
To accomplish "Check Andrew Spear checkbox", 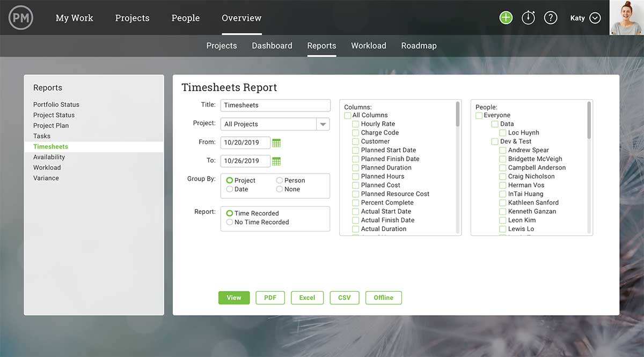I will point(503,150).
